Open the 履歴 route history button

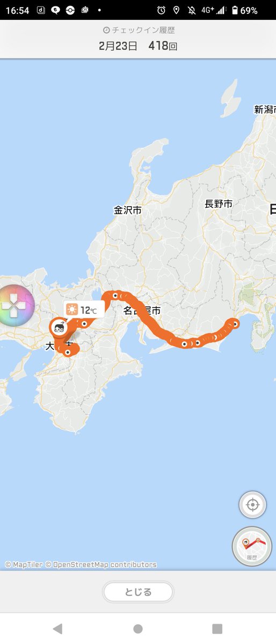click(252, 547)
